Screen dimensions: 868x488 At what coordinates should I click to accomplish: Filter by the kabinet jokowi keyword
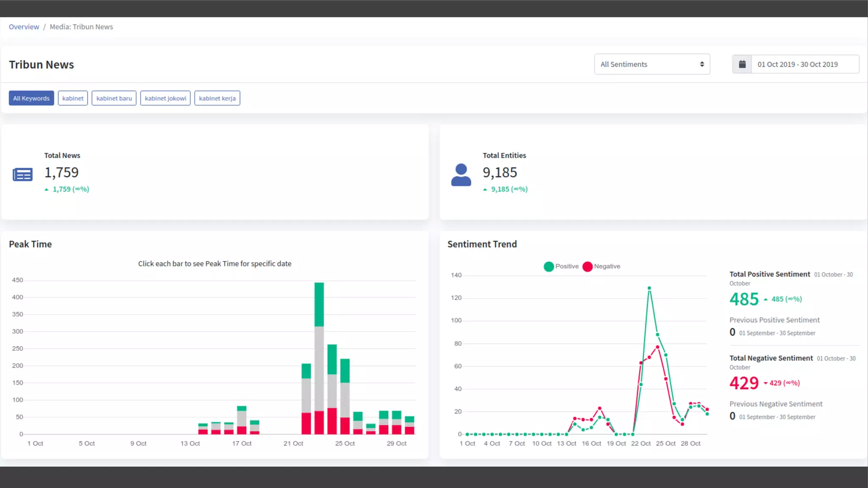tap(165, 98)
